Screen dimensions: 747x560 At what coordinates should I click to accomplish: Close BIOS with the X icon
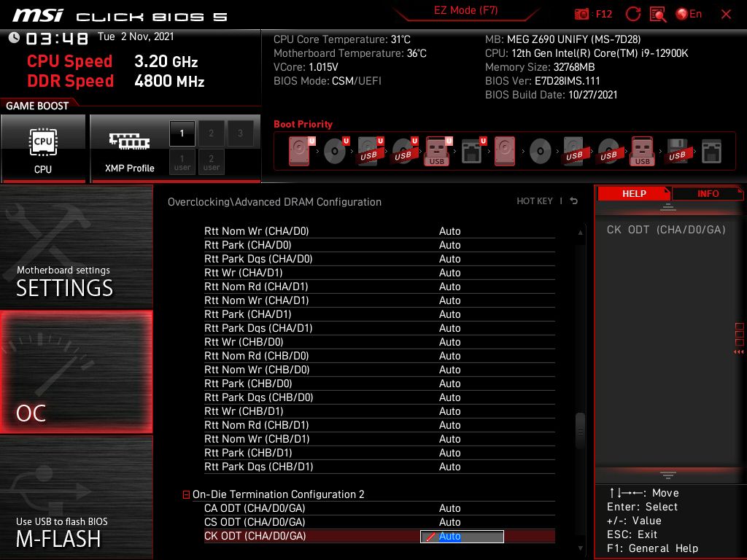726,15
